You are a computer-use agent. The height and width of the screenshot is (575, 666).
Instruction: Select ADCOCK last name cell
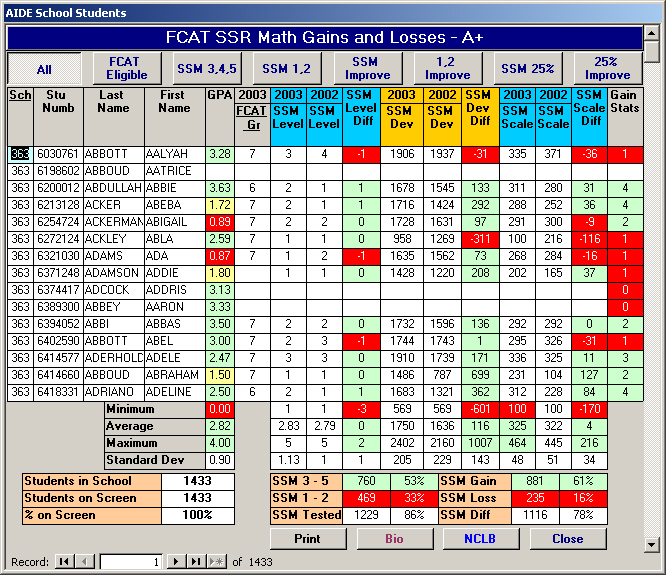113,290
